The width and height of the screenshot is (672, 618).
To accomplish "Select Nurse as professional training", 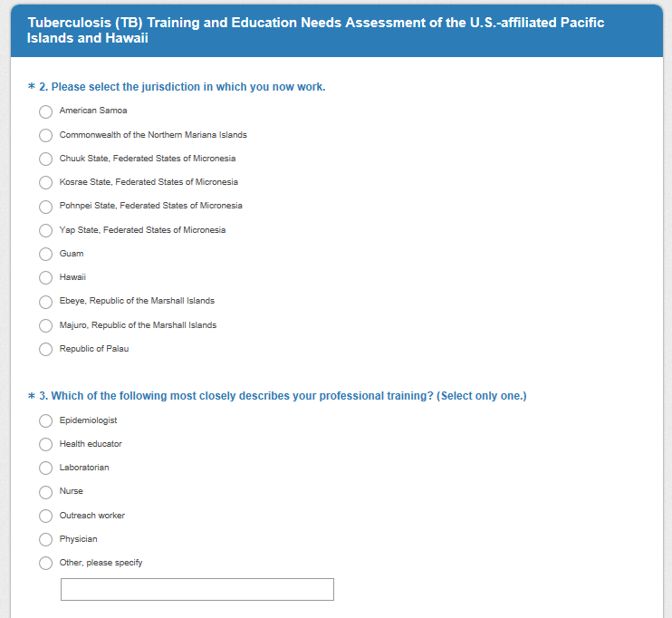I will coord(45,492).
